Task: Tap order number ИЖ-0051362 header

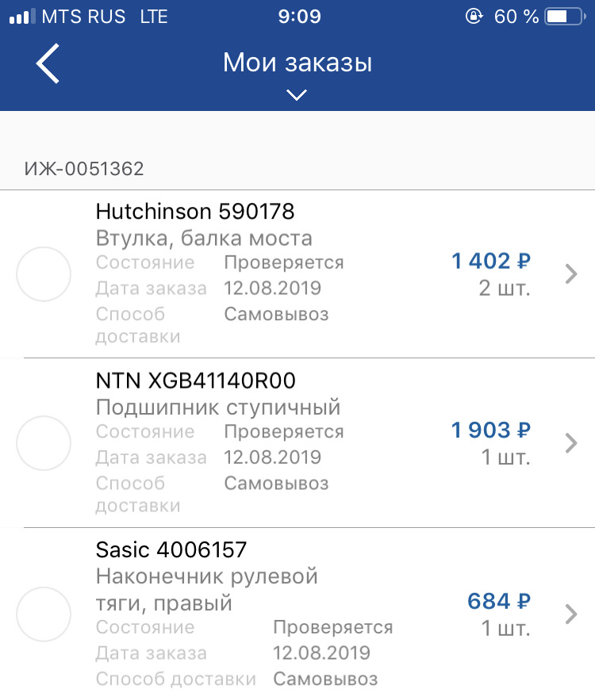Action: (x=84, y=169)
